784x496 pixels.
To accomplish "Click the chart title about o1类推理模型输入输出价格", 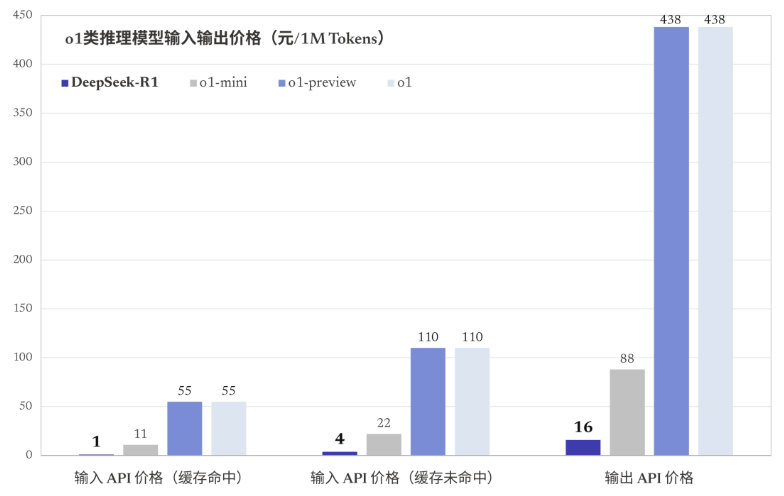I will point(224,38).
